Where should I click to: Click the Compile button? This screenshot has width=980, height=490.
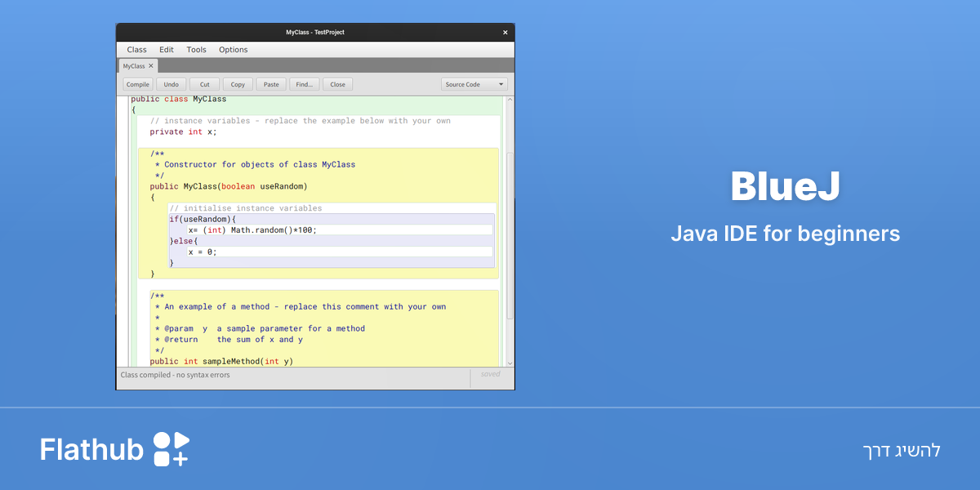coord(138,84)
